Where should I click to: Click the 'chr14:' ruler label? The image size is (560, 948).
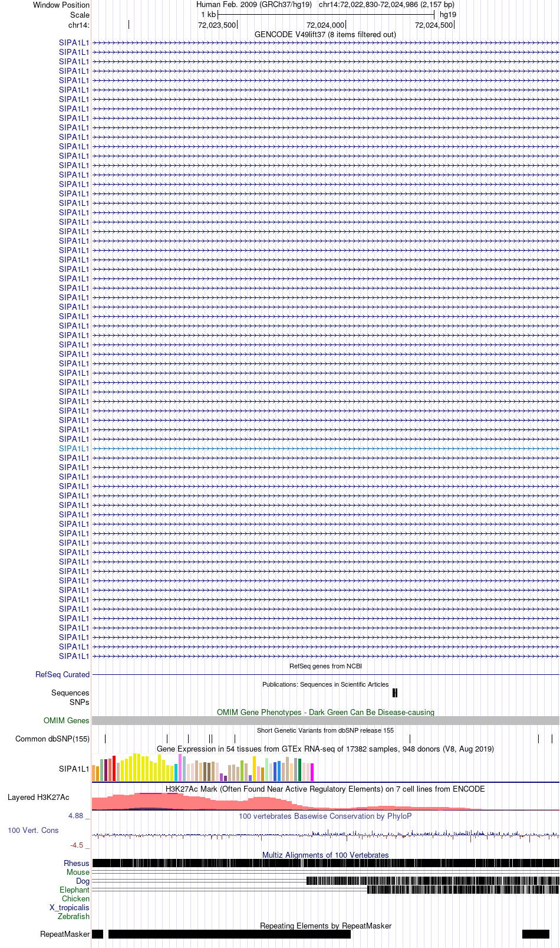pos(79,25)
